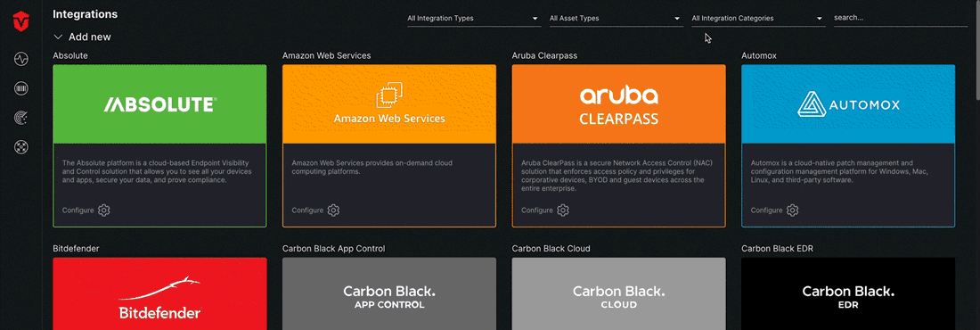The height and width of the screenshot is (330, 980).
Task: Open the radar scan sidebar icon
Action: click(21, 118)
